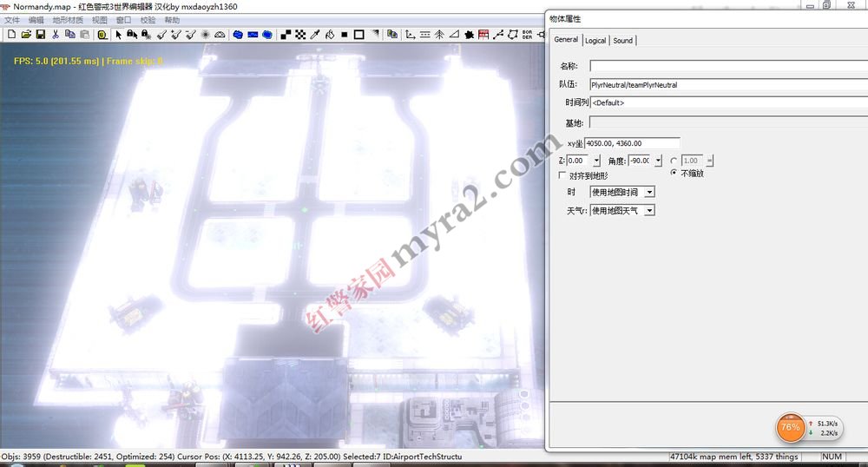
Task: Select the paint bucket fill tool
Action: point(330,35)
